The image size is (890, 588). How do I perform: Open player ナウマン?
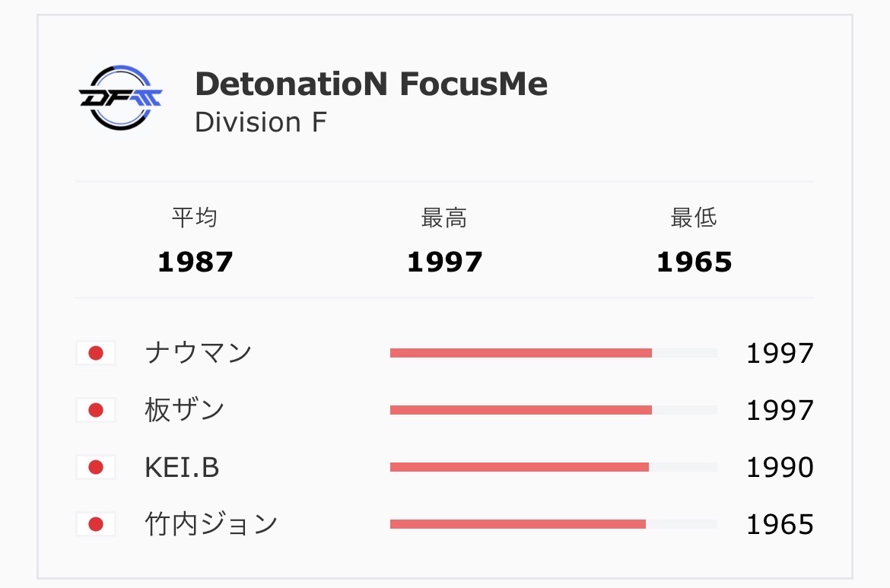pyautogui.click(x=198, y=352)
